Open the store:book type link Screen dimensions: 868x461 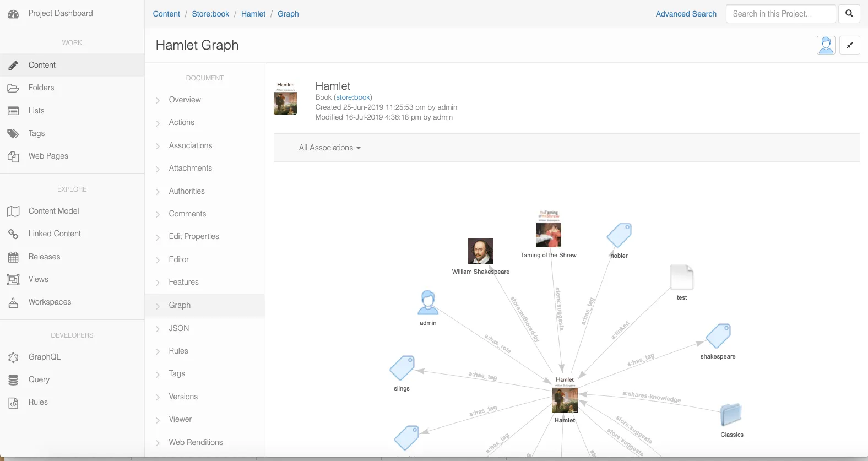352,97
